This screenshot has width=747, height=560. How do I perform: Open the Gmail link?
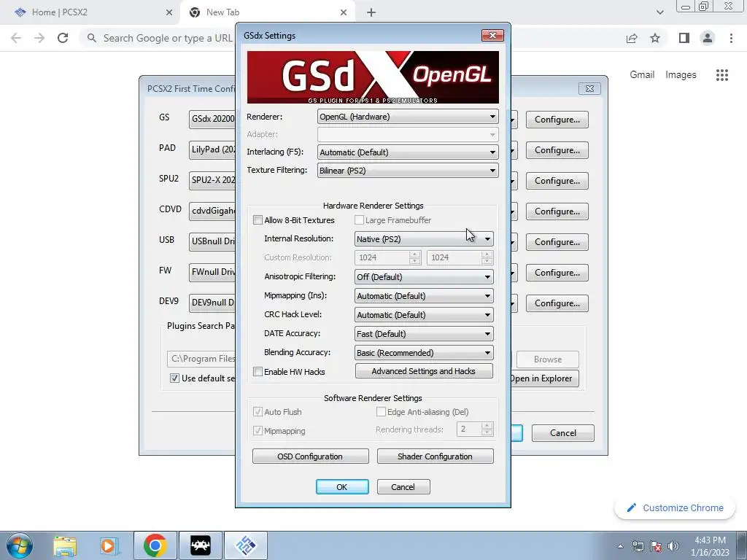[x=642, y=75]
